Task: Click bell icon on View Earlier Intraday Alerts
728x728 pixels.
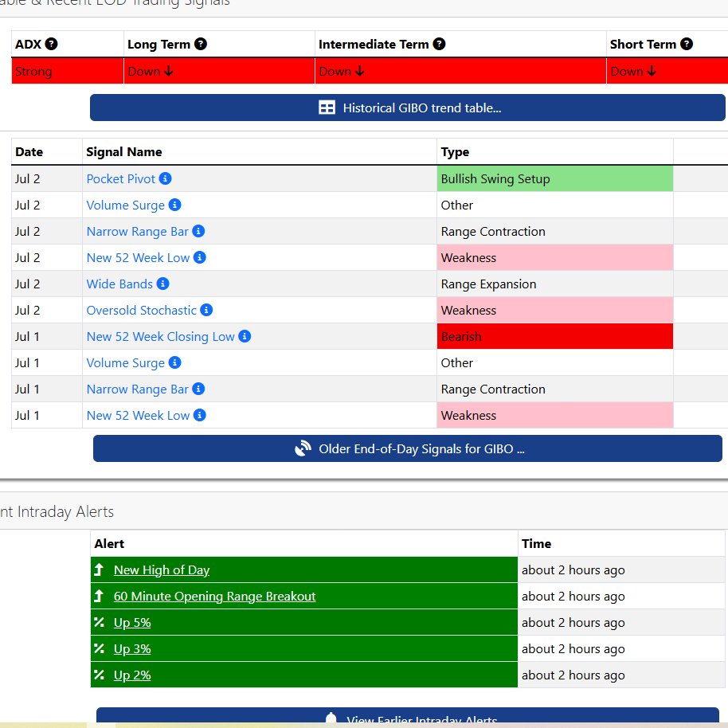Action: pos(331,718)
